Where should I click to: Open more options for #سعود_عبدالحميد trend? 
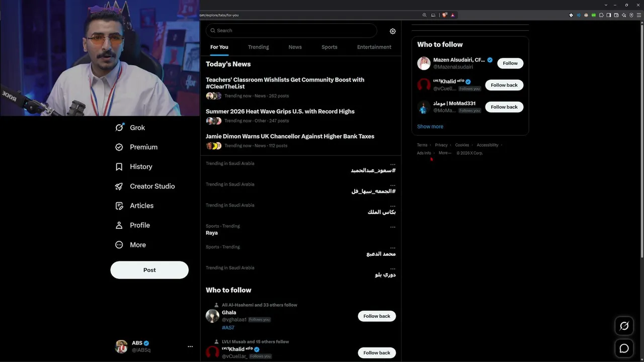pyautogui.click(x=393, y=164)
